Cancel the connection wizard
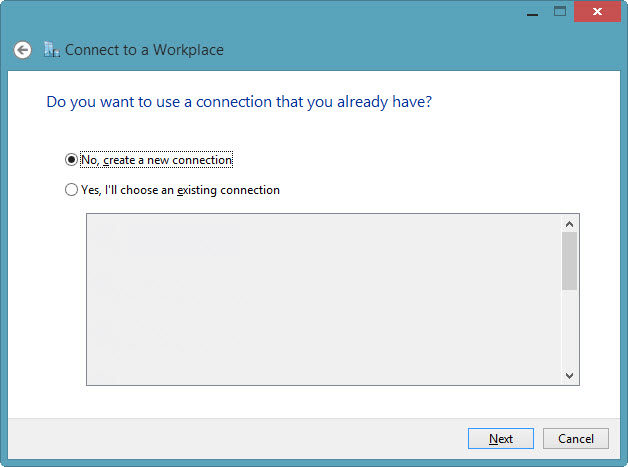 coord(576,439)
